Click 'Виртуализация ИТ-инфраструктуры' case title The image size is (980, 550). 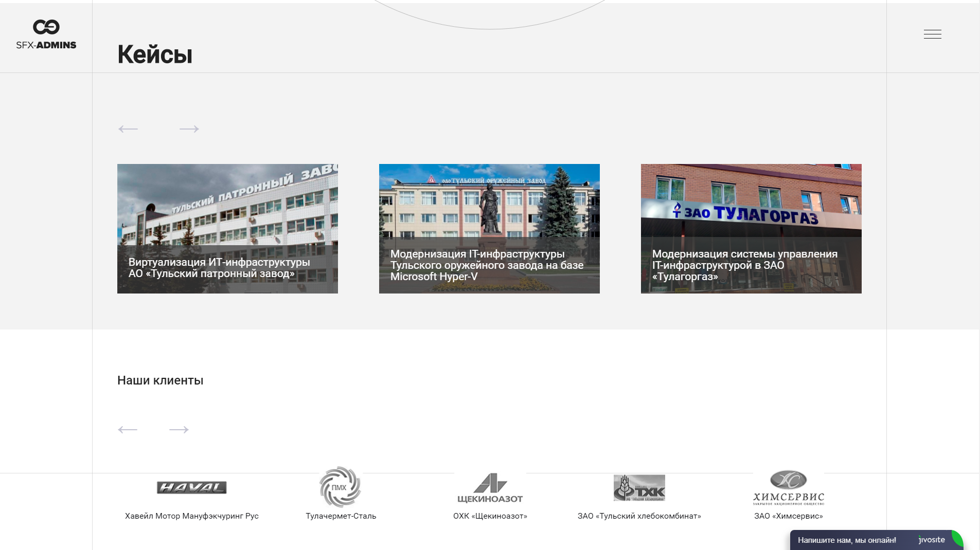(x=219, y=268)
